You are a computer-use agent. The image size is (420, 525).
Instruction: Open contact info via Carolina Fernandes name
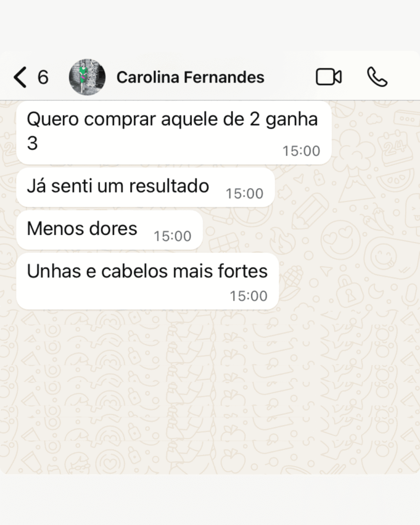tap(190, 77)
